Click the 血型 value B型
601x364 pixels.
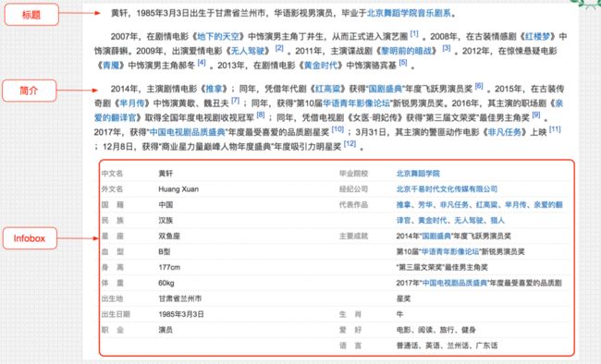pyautogui.click(x=165, y=252)
